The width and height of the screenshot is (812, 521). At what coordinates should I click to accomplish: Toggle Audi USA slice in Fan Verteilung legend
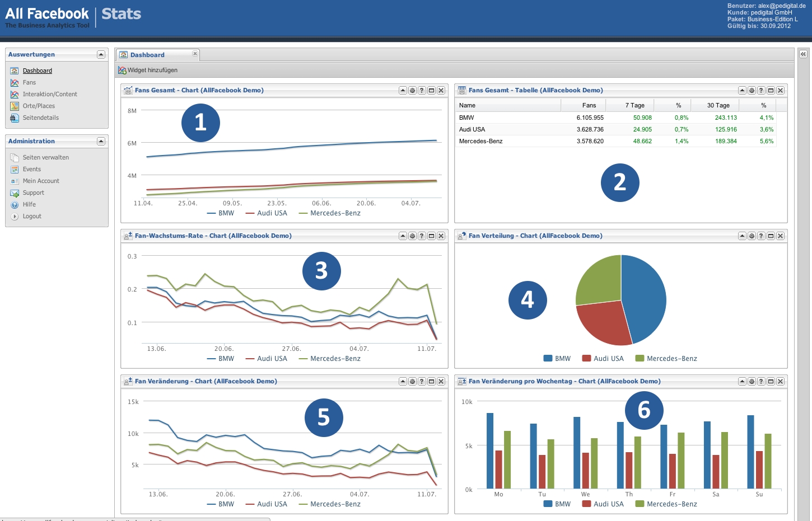(603, 359)
